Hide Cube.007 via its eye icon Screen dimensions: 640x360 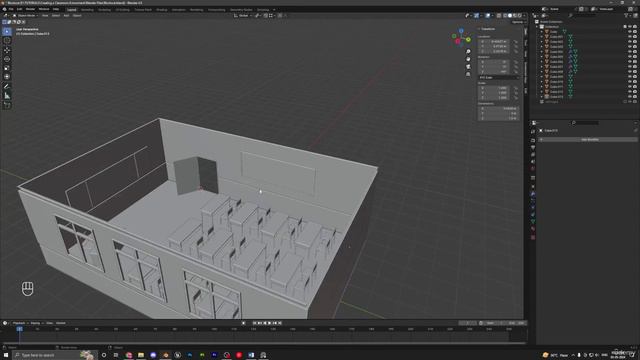[630, 67]
